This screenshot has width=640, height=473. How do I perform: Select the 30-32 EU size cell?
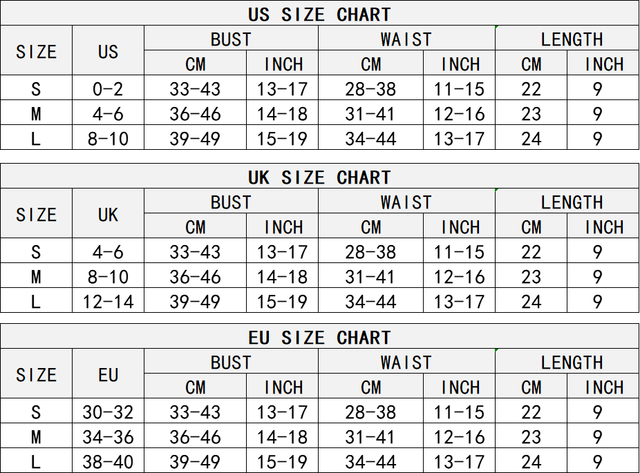(x=108, y=412)
